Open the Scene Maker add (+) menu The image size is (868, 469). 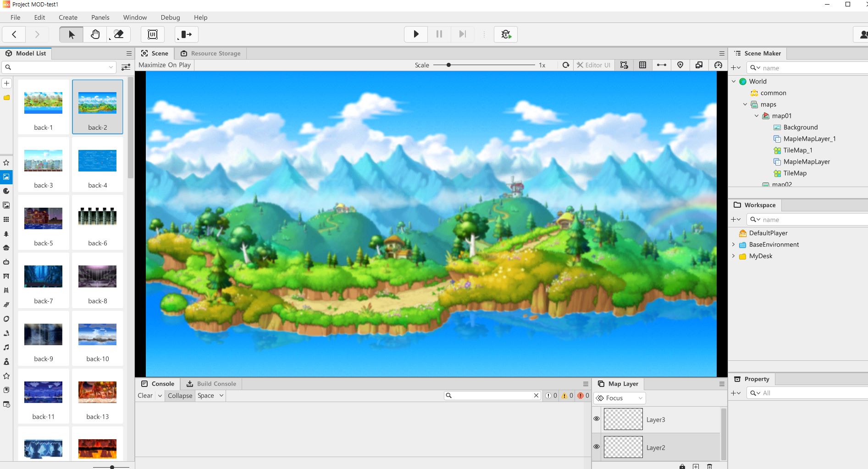pyautogui.click(x=735, y=68)
